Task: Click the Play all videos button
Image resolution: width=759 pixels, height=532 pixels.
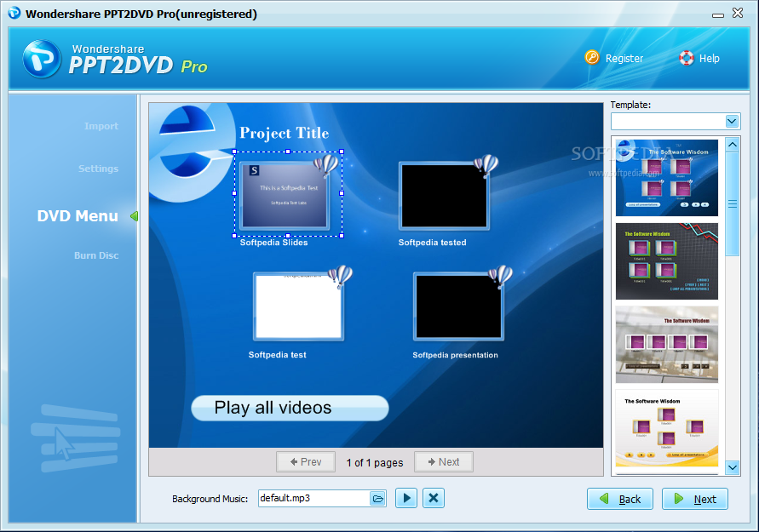Action: 290,408
